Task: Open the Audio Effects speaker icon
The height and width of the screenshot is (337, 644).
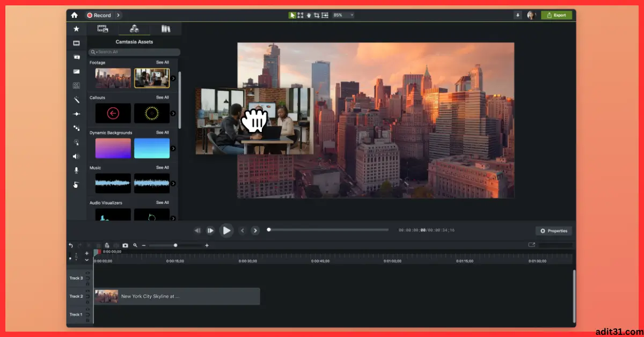Action: 76,156
